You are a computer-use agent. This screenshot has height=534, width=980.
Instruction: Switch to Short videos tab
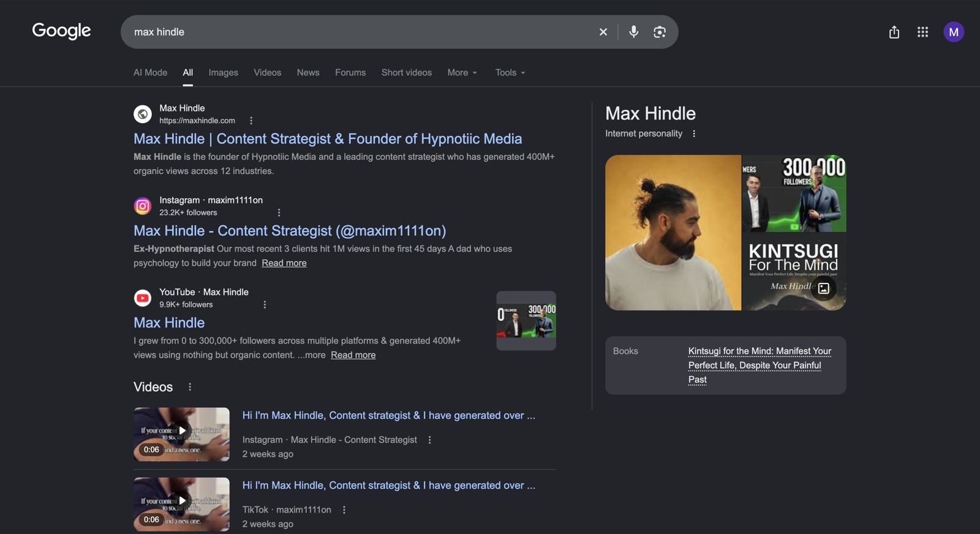(x=407, y=72)
